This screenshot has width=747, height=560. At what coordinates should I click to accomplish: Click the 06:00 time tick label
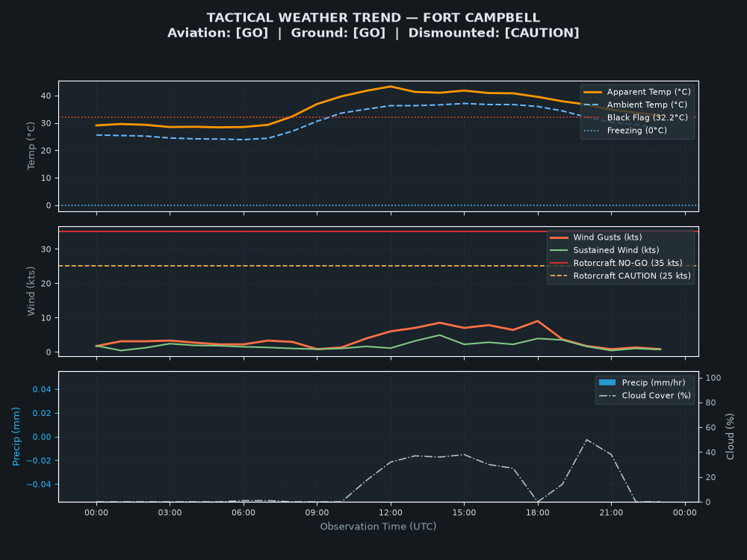point(244,512)
